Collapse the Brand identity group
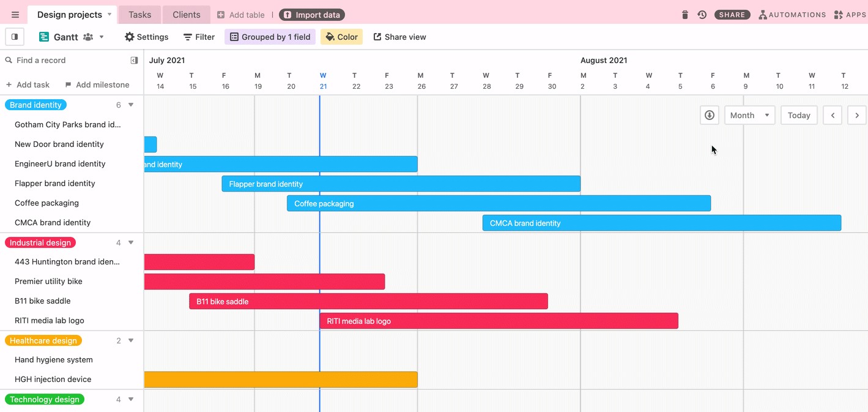This screenshot has height=412, width=868. (131, 105)
